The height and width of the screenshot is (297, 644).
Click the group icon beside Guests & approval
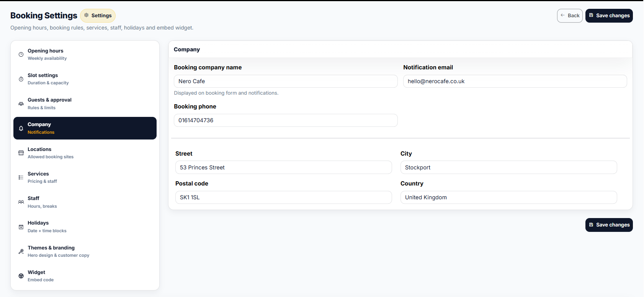pyautogui.click(x=21, y=104)
